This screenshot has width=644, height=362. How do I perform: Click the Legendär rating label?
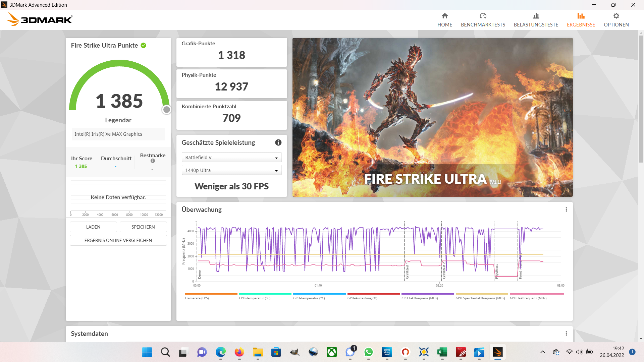pos(118,120)
